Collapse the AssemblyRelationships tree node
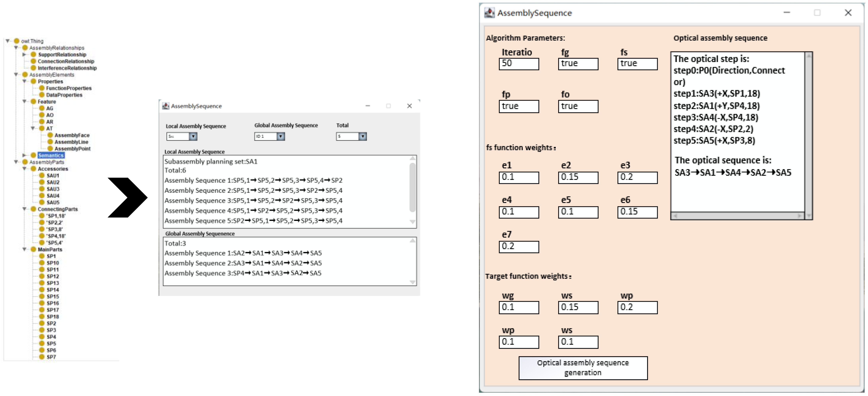Screen dimensions: 868x396 pos(16,48)
